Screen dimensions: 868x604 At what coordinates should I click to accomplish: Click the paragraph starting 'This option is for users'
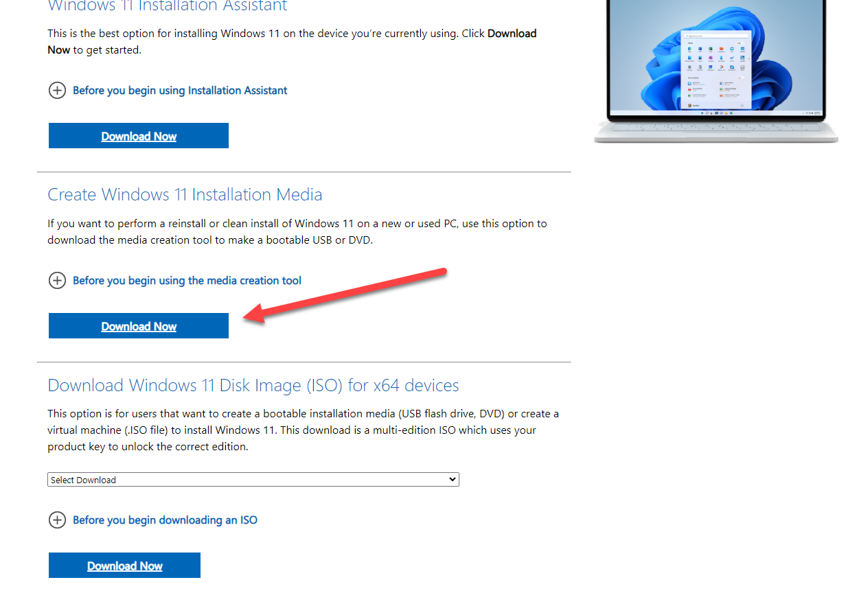click(303, 430)
